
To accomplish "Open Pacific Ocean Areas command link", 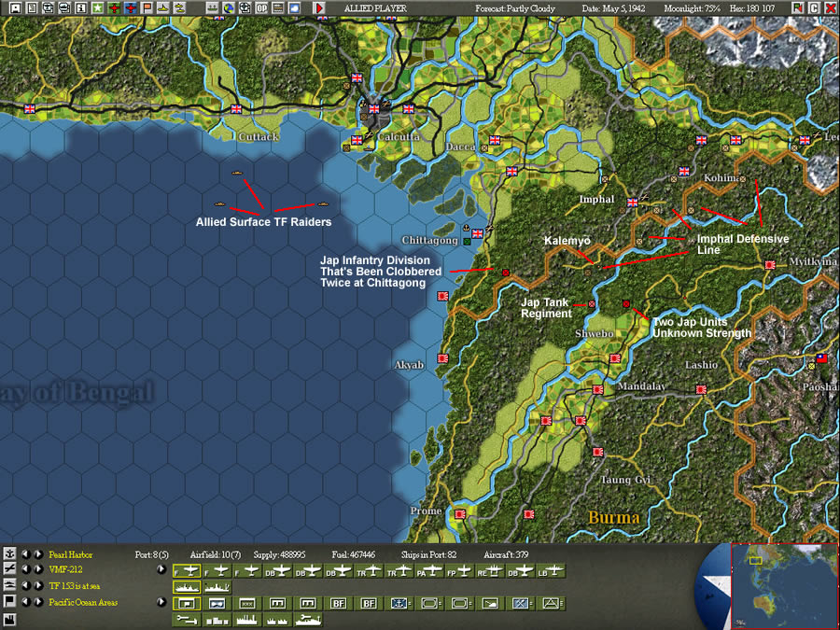I will 83,602.
